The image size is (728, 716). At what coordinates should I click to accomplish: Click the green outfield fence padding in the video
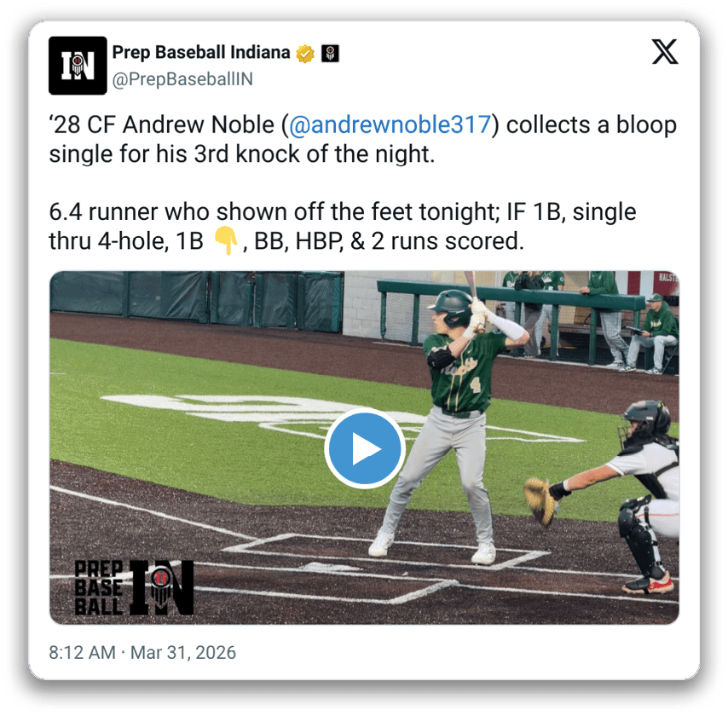click(x=197, y=301)
